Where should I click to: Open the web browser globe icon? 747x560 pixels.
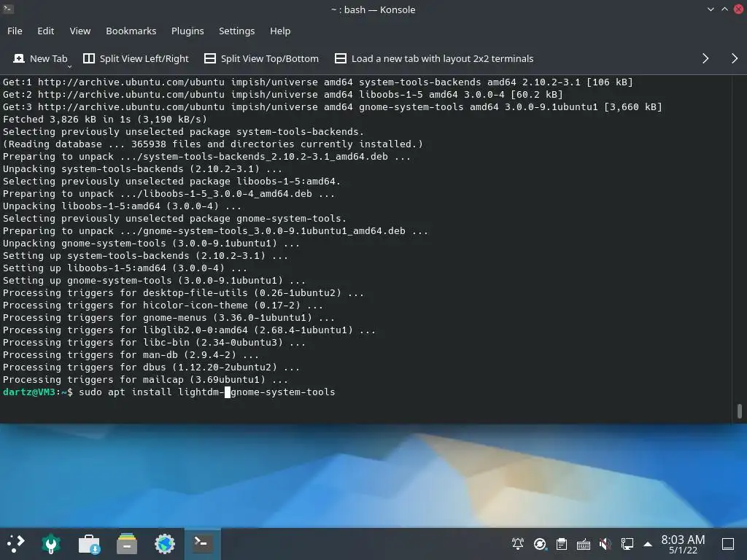point(165,544)
